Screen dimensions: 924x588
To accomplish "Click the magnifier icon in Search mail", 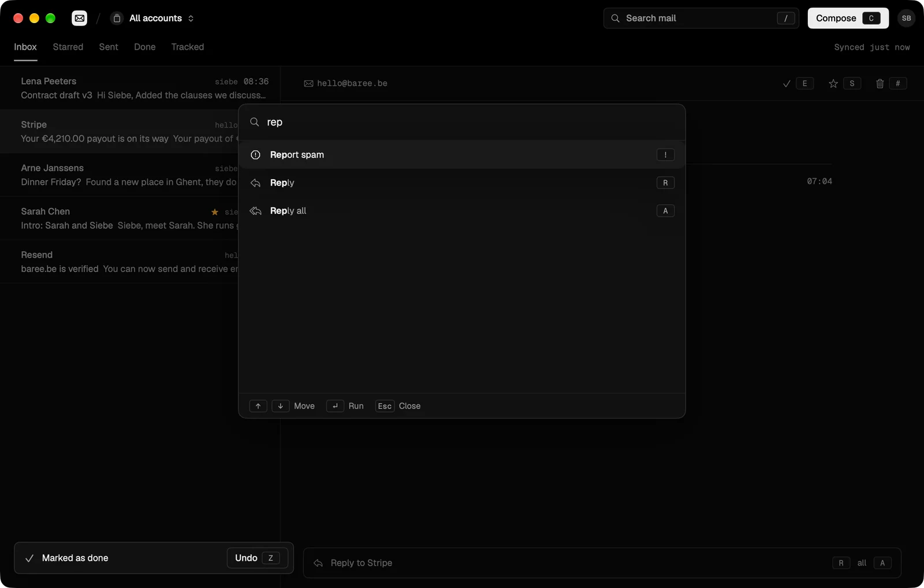I will [616, 18].
